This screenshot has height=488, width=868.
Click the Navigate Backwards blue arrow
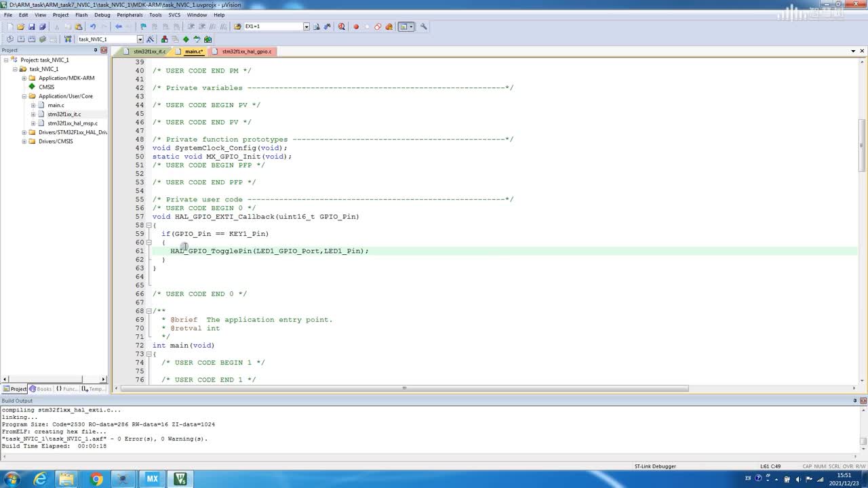click(119, 26)
